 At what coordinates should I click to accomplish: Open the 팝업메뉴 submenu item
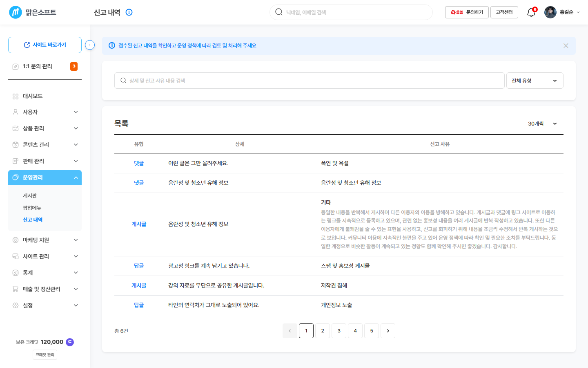[x=32, y=208]
